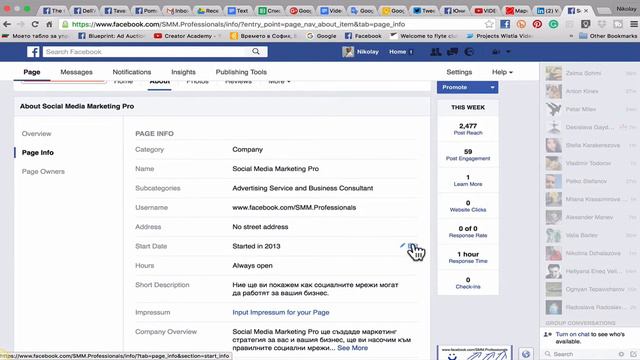Screen dimensions: 640x360
Task: Open friend requests icon
Action: point(436,52)
